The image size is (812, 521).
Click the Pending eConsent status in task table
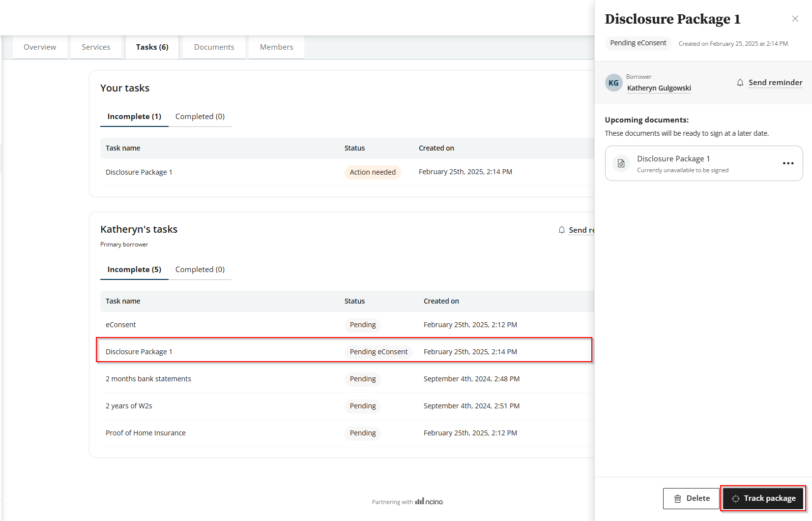[378, 352]
